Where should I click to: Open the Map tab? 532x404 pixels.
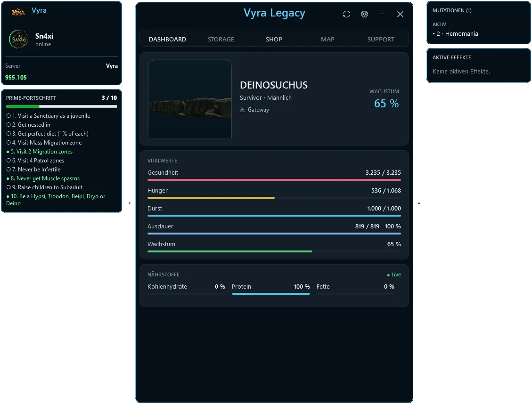pos(328,39)
